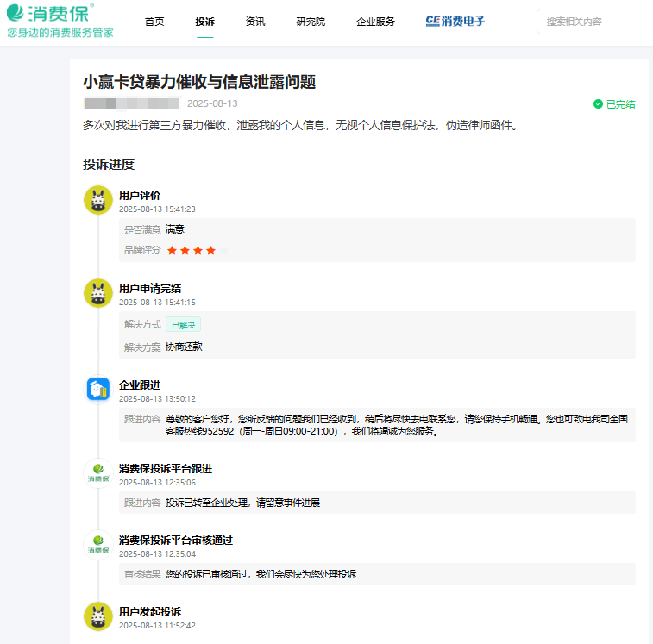
Task: Click the 满意 satisfaction value
Action: click(x=174, y=229)
